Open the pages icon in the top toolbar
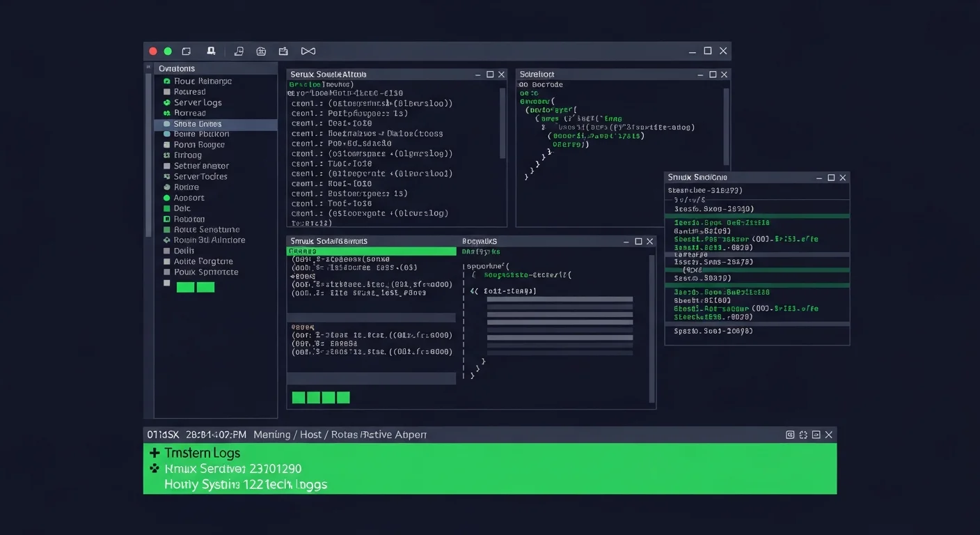 (x=239, y=51)
